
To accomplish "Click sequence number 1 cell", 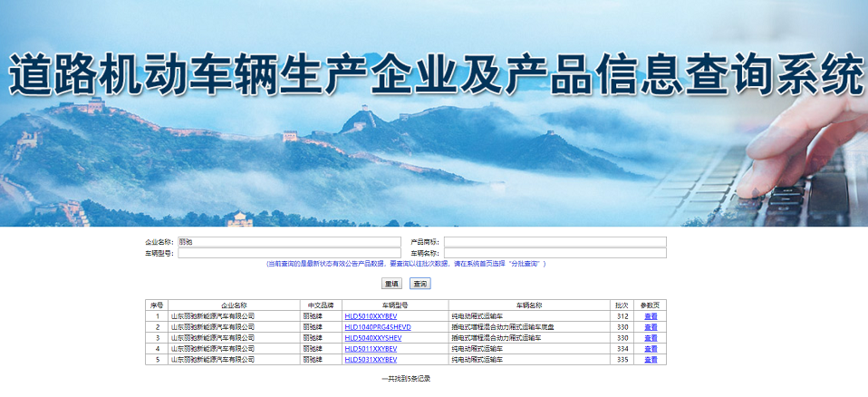I will pos(157,316).
